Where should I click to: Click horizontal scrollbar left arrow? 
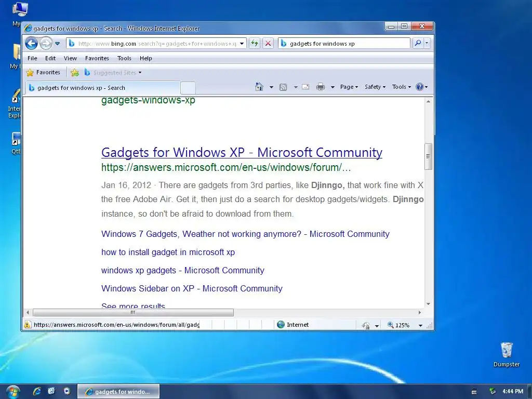point(28,312)
